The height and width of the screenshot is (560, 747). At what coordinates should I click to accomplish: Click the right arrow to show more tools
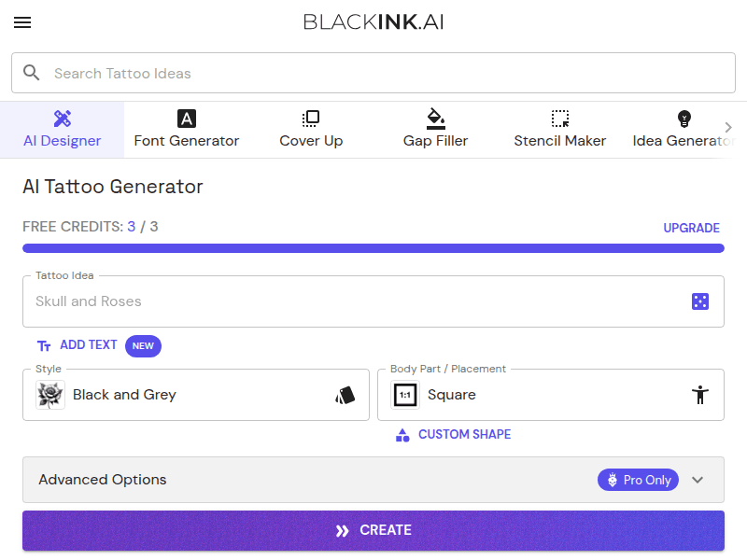(728, 127)
